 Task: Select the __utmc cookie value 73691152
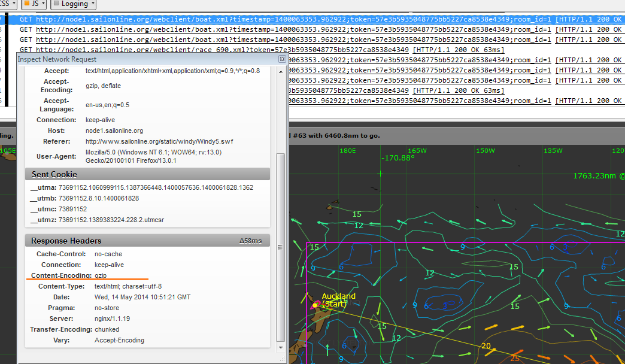tap(72, 209)
